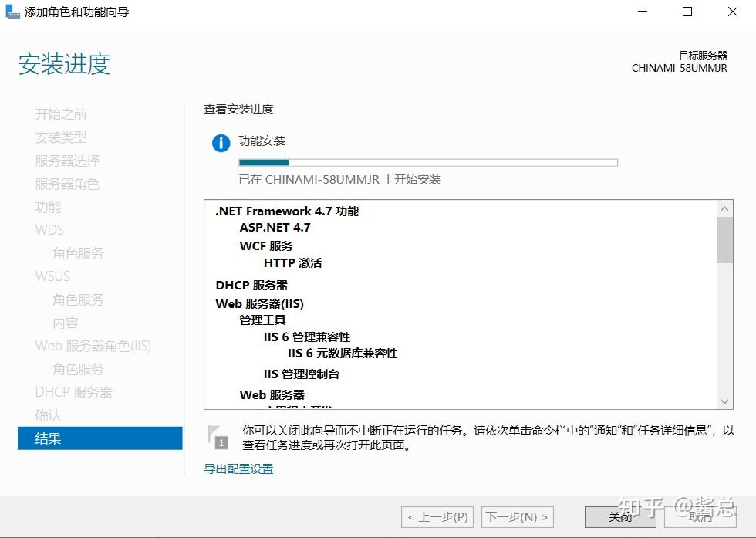Select the 安装类型 wizard step

click(x=60, y=137)
